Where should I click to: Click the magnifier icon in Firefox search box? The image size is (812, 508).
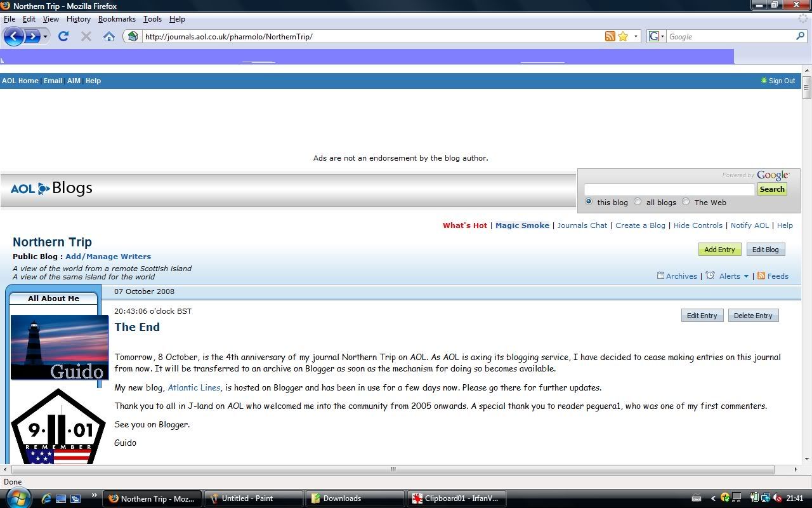click(x=800, y=36)
